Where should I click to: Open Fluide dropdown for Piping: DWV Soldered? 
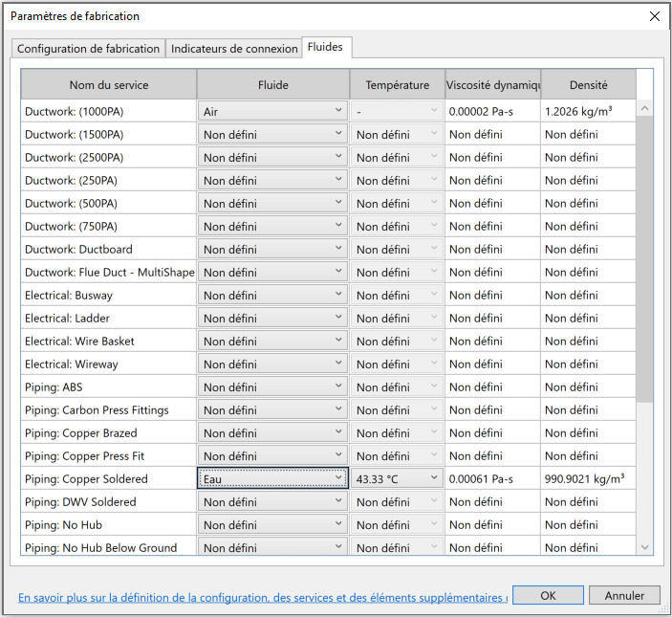pos(272,502)
